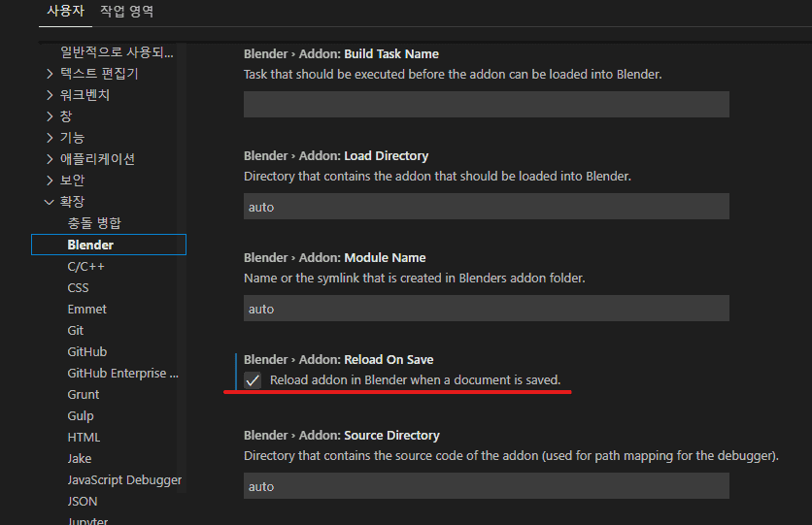Select the Emmet extension settings
This screenshot has width=812, height=525.
point(87,309)
